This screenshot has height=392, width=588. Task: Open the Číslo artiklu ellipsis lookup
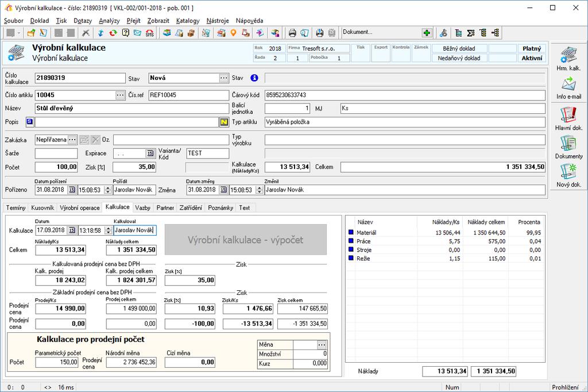coord(120,95)
